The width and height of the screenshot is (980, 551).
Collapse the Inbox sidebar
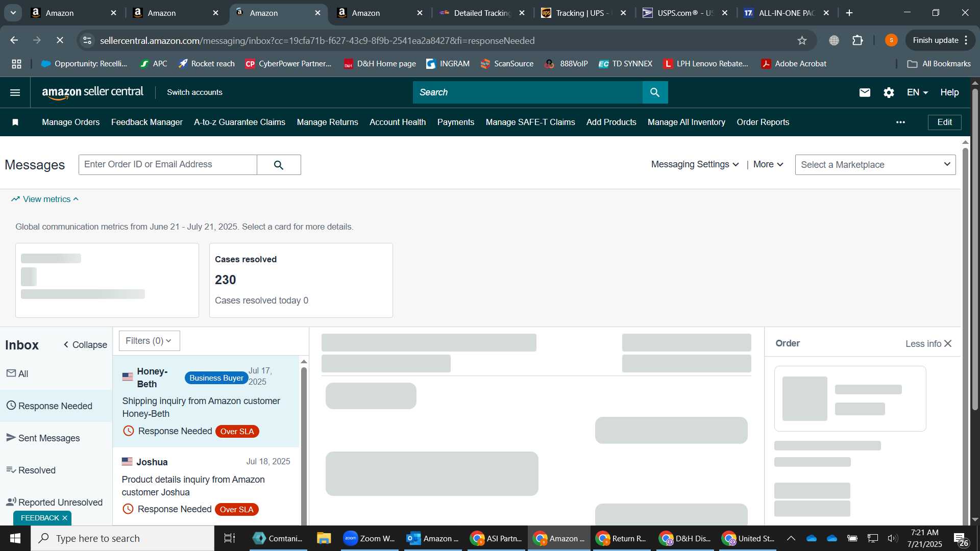[85, 345]
